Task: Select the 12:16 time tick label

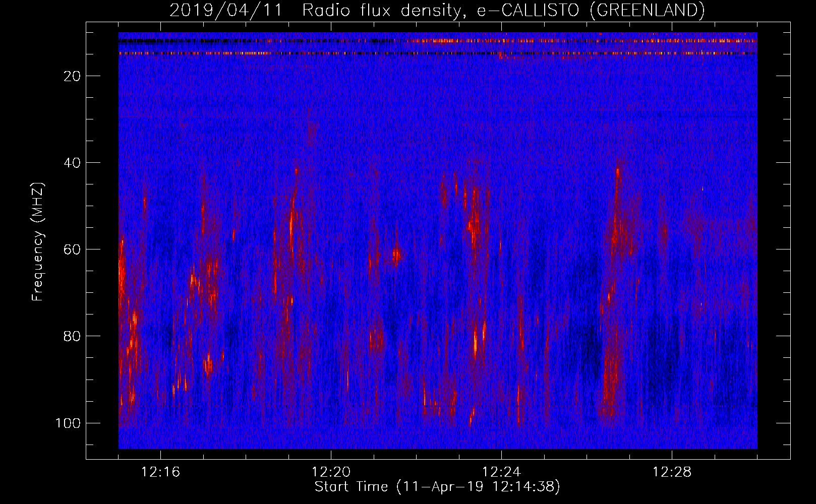Action: point(160,472)
